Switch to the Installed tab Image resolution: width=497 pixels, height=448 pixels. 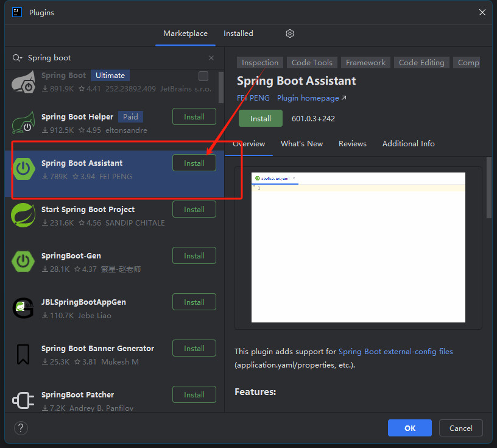(238, 34)
